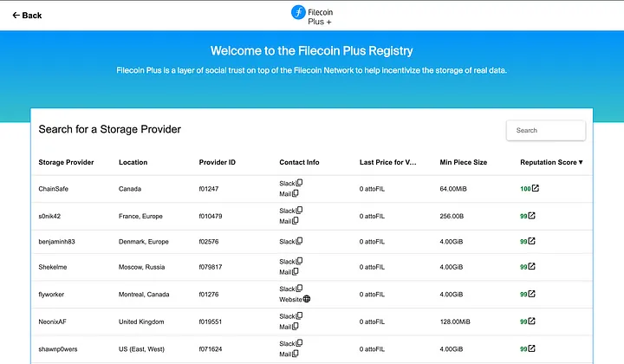The width and height of the screenshot is (624, 364).
Task: Click the Montreal, Canada location cell
Action: click(x=144, y=295)
